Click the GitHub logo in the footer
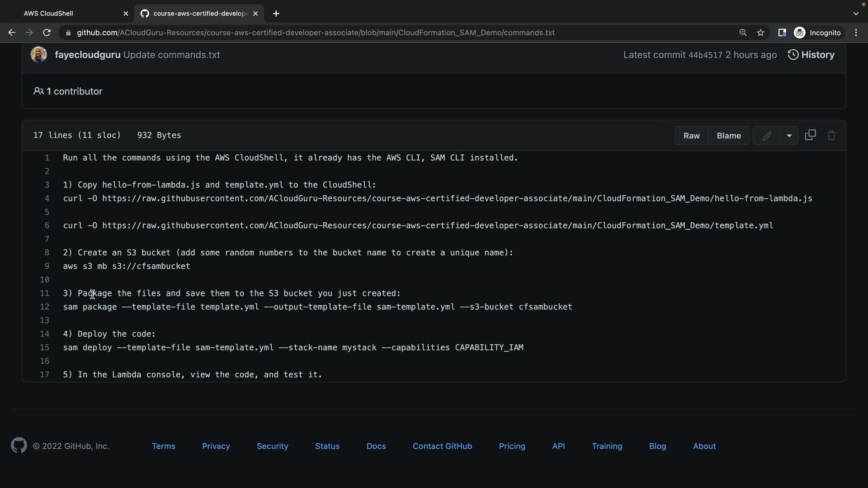Viewport: 868px width, 488px height. [19, 446]
